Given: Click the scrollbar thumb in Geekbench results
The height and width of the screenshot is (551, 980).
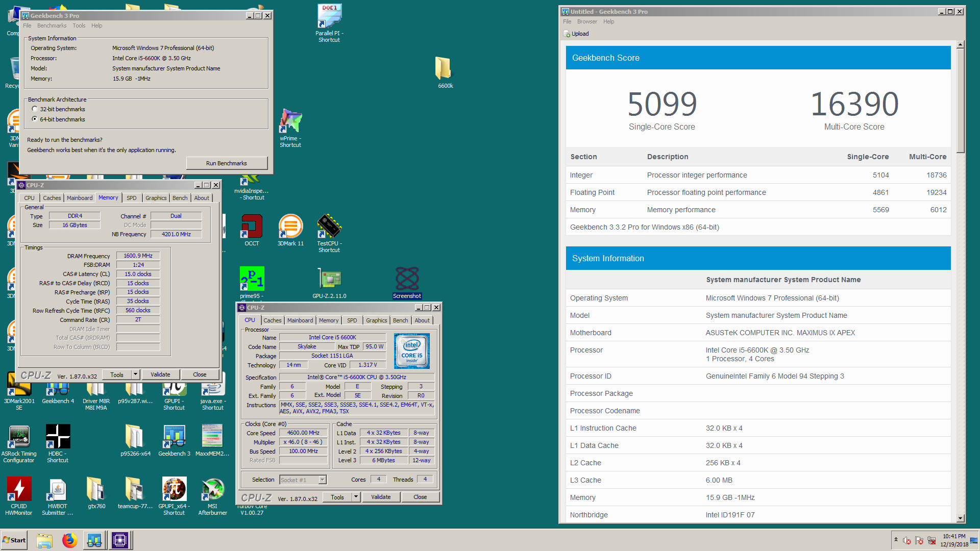Looking at the screenshot, I should [960, 101].
